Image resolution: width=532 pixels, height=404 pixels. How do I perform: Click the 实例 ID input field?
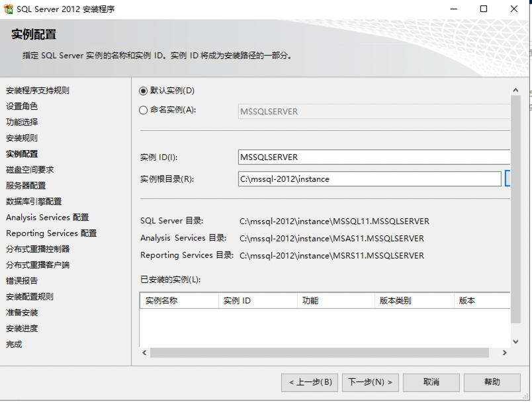pyautogui.click(x=374, y=157)
